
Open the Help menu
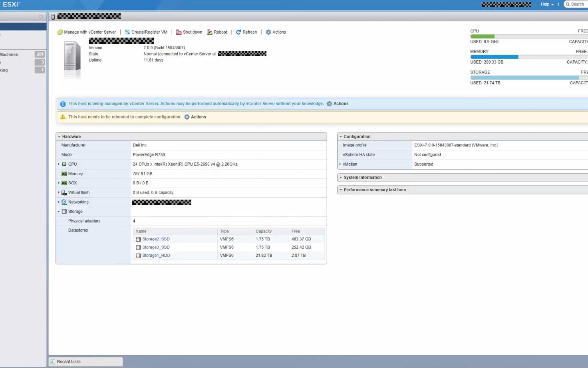[547, 4]
